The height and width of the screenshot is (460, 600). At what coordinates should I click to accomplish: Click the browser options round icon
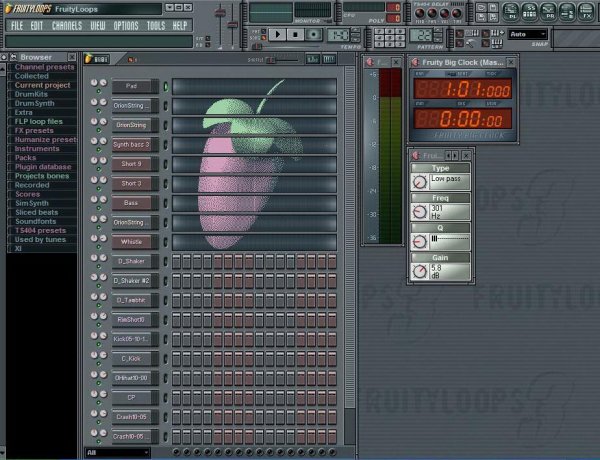coord(4,57)
